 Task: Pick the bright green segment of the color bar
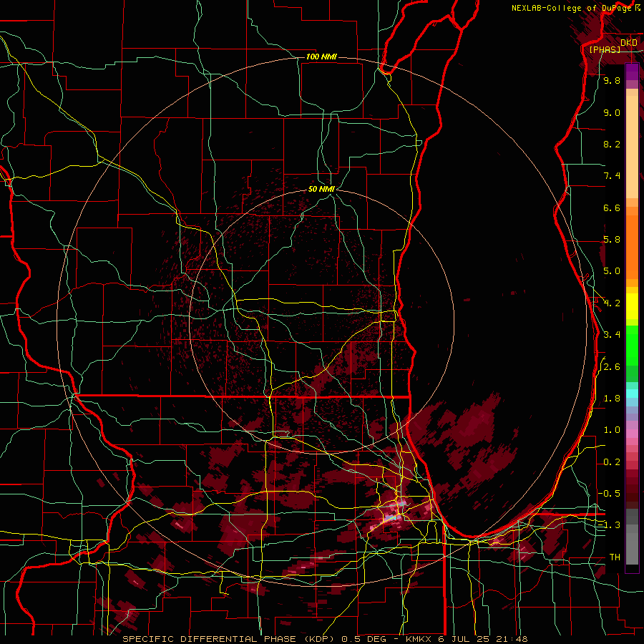tap(632, 345)
